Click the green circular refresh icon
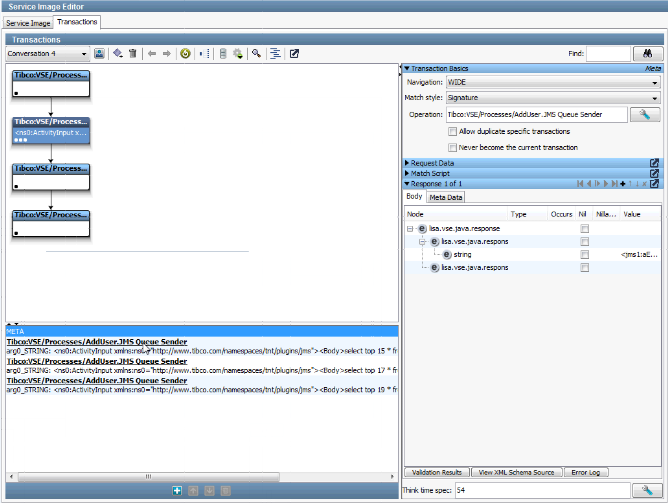Image resolution: width=668 pixels, height=503 pixels. pos(185,53)
